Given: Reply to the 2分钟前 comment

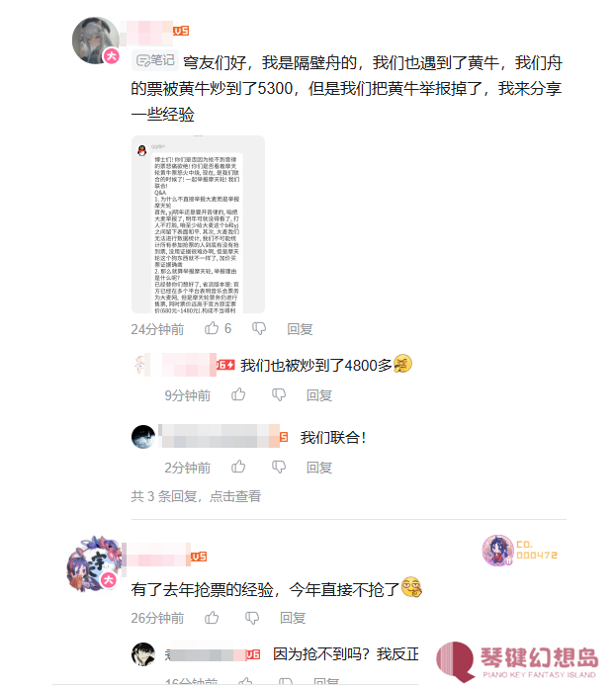Looking at the screenshot, I should pos(319,468).
